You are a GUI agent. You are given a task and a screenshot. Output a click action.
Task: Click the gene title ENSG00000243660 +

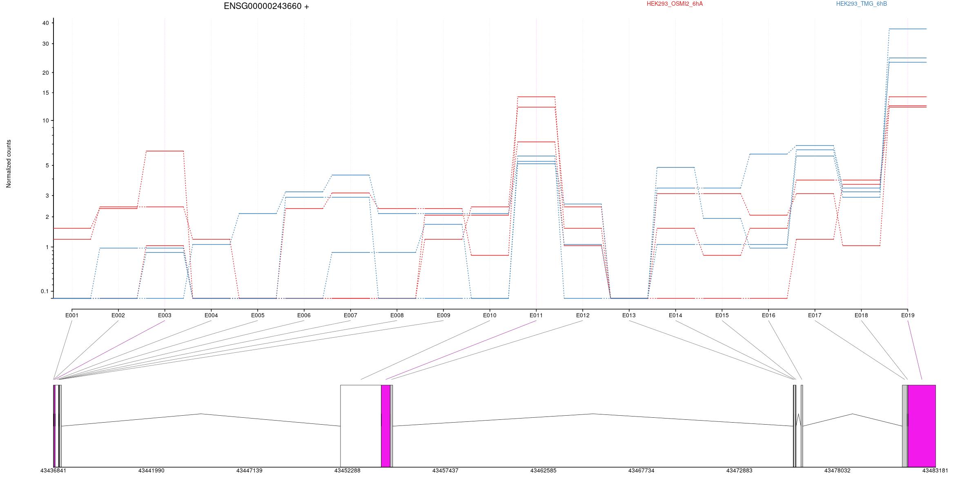(266, 6)
